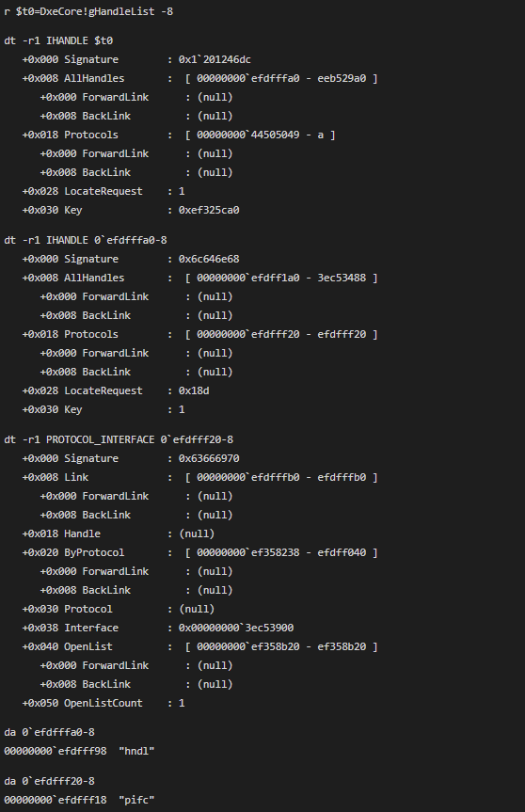Screen dimensions: 525x812
Task: Click the "pifc" string output
Action: coord(136,800)
